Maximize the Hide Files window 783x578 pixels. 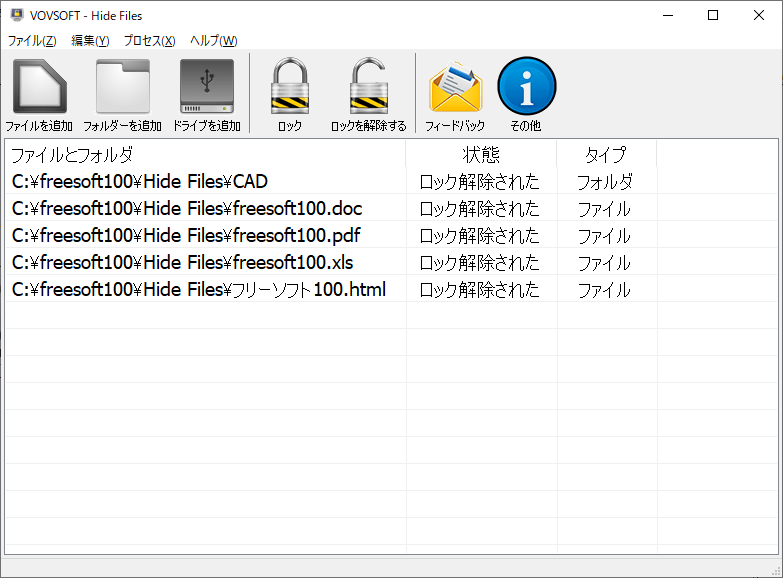click(x=713, y=15)
